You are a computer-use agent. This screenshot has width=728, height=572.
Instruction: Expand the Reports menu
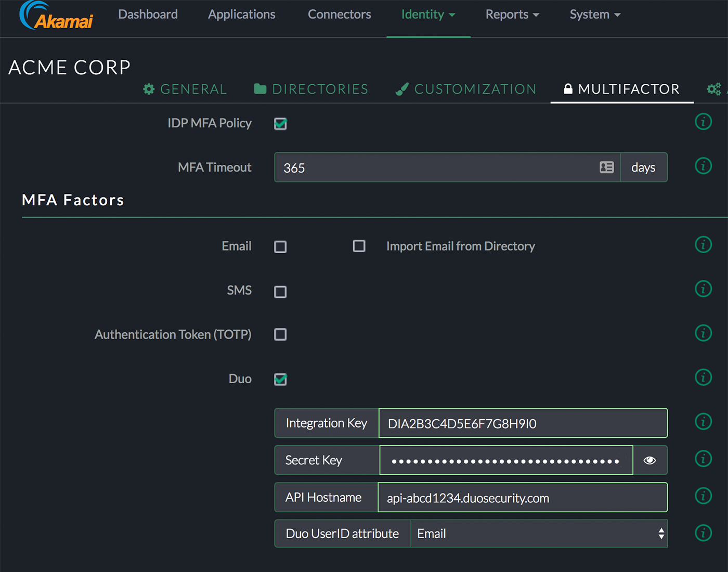512,15
